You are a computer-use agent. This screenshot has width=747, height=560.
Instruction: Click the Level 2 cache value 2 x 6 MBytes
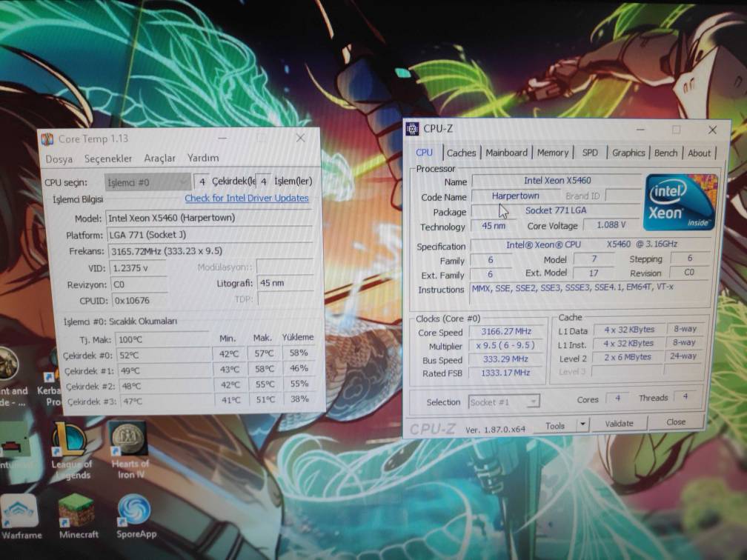(x=628, y=357)
